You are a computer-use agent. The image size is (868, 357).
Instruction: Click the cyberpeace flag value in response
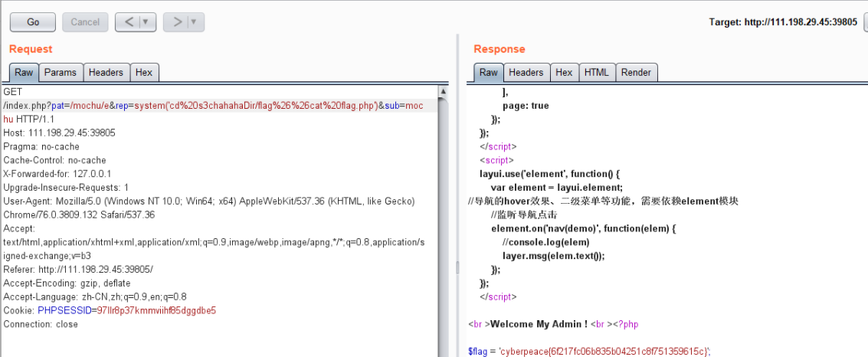604,351
